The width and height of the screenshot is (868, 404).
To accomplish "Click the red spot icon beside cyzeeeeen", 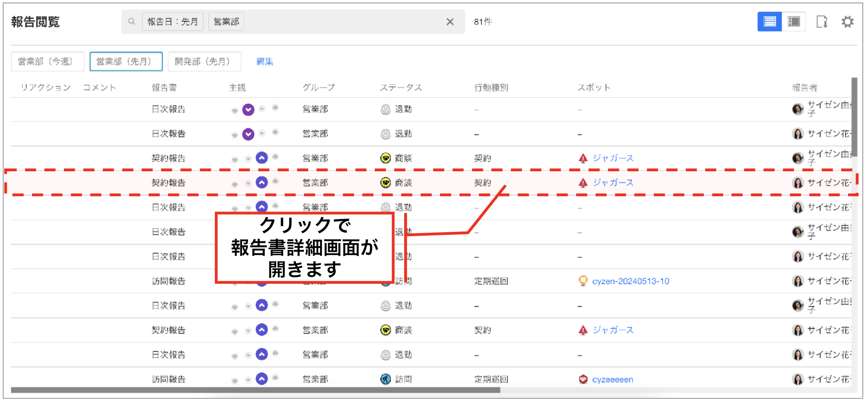I will pyautogui.click(x=583, y=379).
